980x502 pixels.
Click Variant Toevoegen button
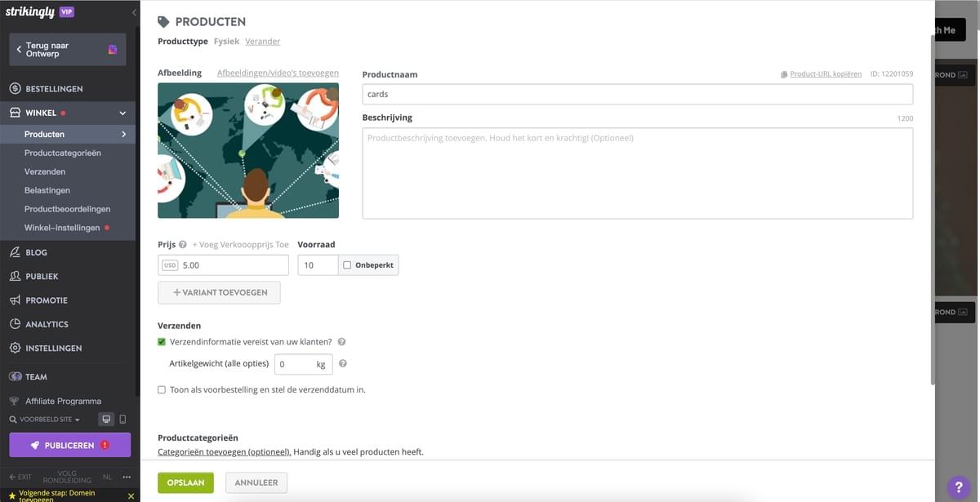click(x=219, y=292)
